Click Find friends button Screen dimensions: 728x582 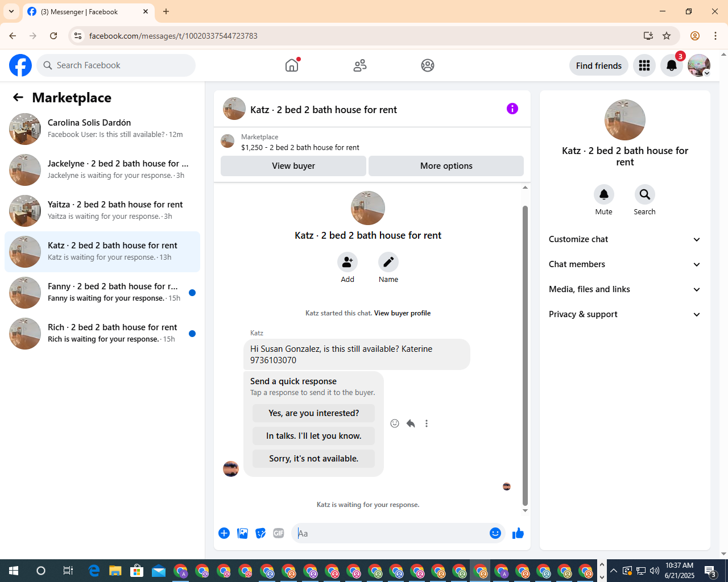click(x=599, y=65)
